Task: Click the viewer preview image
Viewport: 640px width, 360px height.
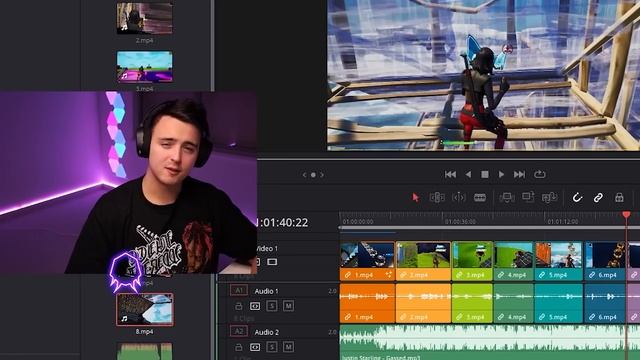Action: 483,75
